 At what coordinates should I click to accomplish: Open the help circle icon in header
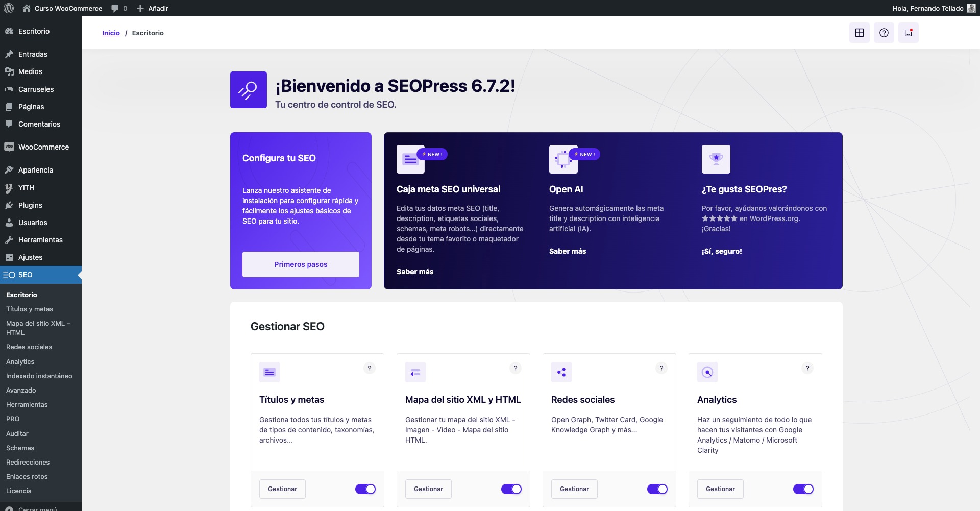click(884, 33)
